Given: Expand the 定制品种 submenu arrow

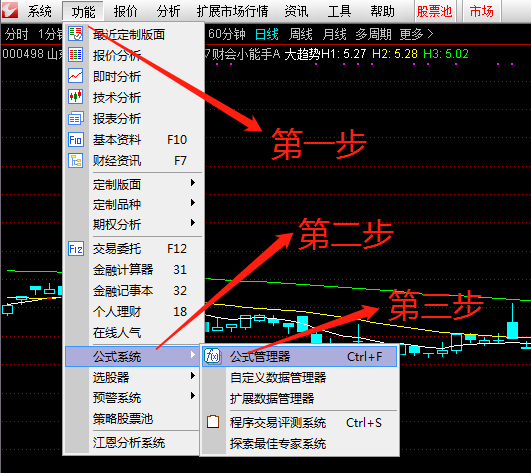Looking at the screenshot, I should [193, 203].
